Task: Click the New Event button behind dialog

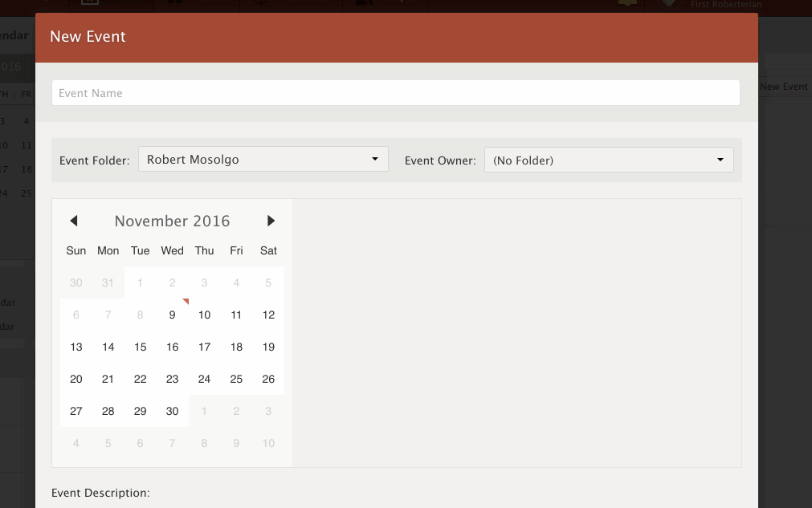Action: pyautogui.click(x=784, y=87)
